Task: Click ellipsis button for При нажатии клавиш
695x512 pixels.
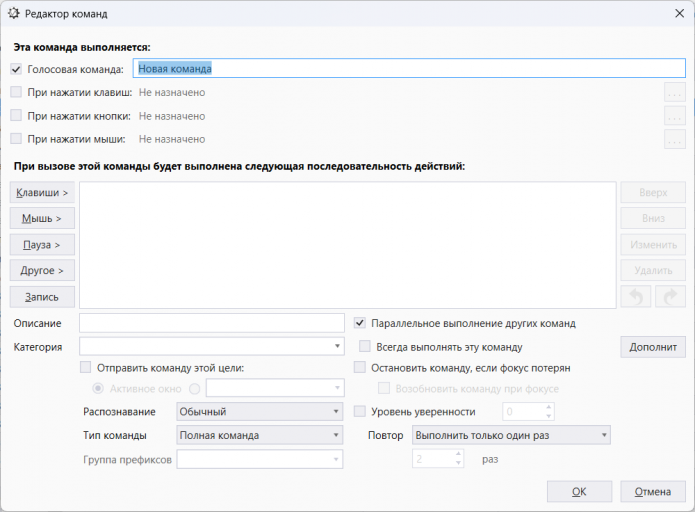Action: (675, 92)
